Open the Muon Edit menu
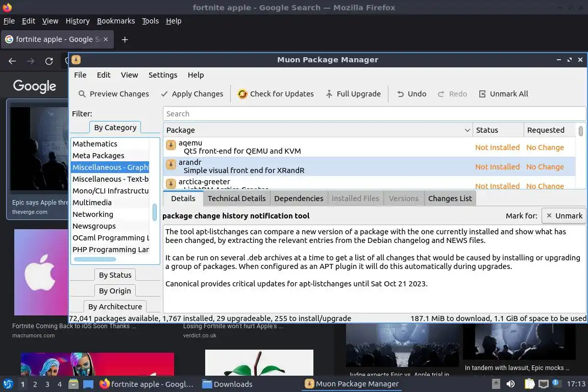 [x=104, y=75]
